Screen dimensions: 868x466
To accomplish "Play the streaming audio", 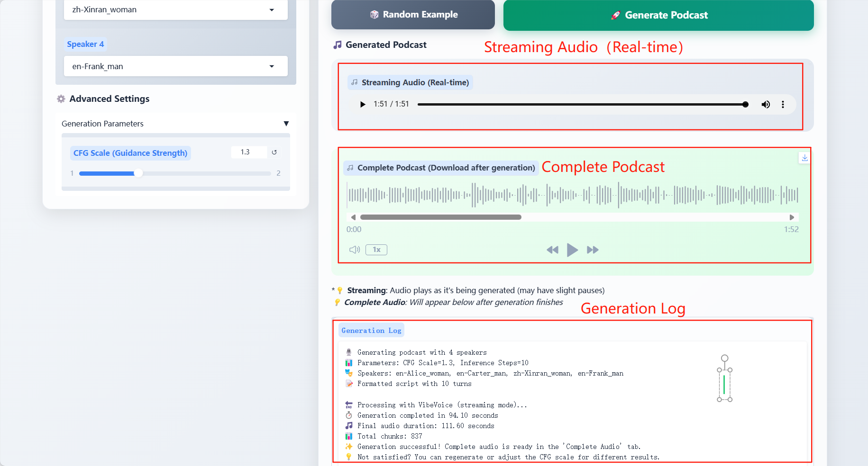I will (363, 104).
